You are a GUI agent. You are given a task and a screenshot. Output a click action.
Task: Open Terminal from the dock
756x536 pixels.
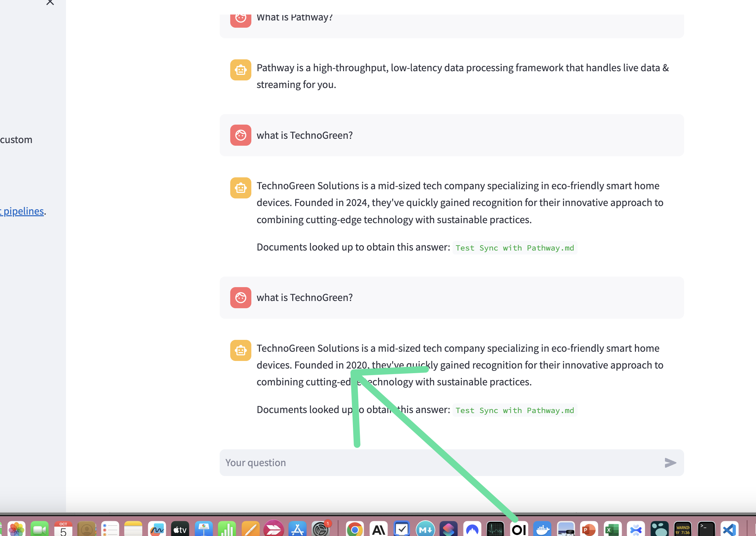706,529
